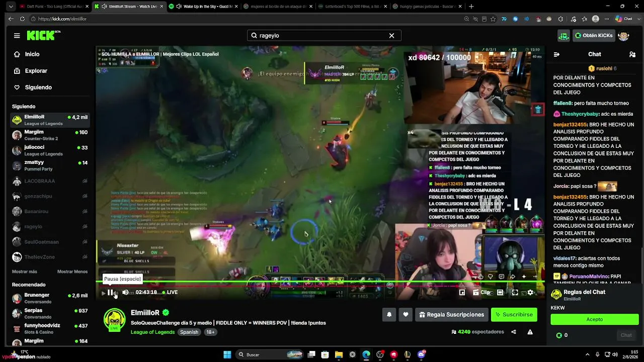Viewport: 644px width, 362px height.
Task: Pause the live stream
Action: (111, 292)
